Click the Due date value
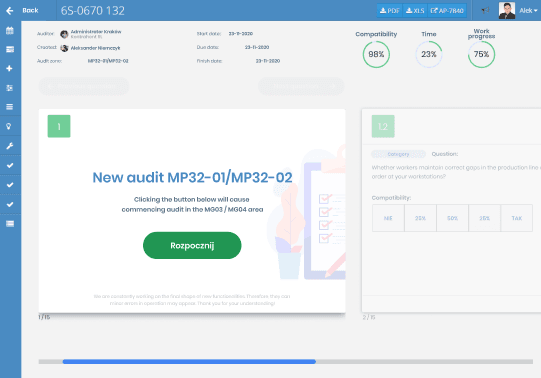This screenshot has height=378, width=541. click(x=257, y=47)
